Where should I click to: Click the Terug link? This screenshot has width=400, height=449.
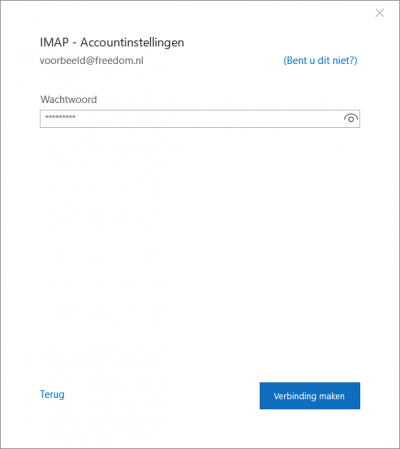[52, 394]
